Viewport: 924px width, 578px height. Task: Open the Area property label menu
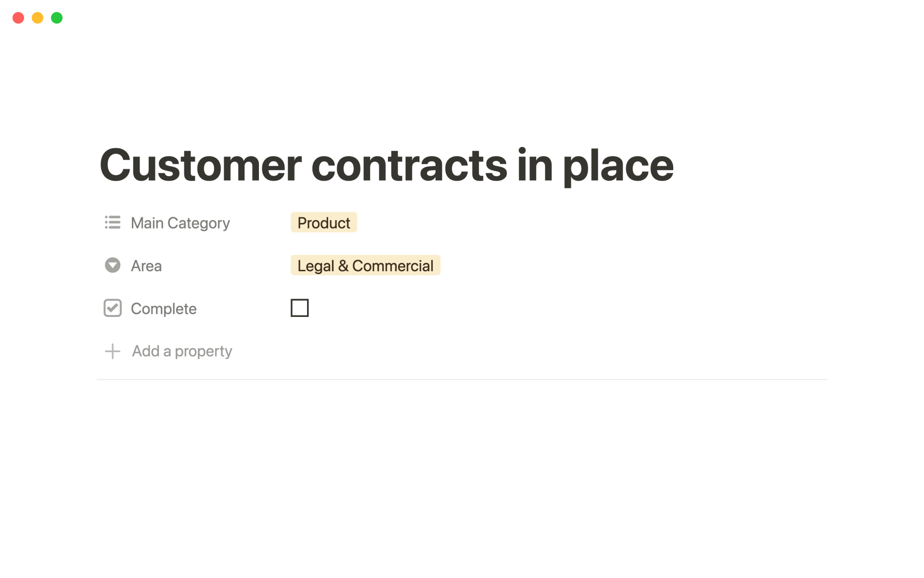tap(146, 266)
